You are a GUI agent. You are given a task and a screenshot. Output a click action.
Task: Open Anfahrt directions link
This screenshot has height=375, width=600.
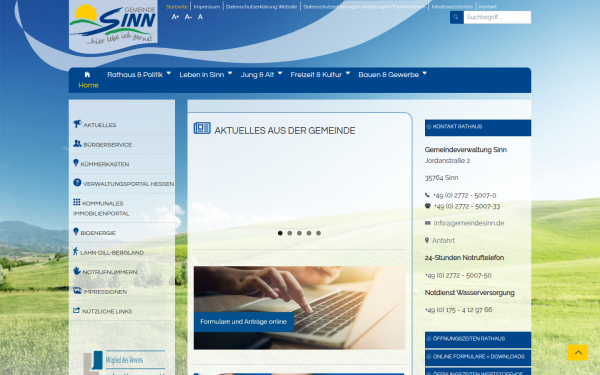pos(443,241)
